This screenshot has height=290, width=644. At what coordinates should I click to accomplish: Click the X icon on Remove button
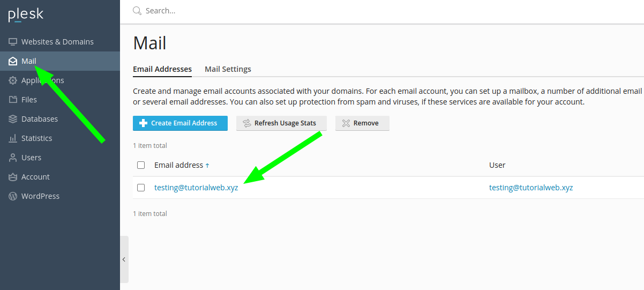click(x=346, y=123)
